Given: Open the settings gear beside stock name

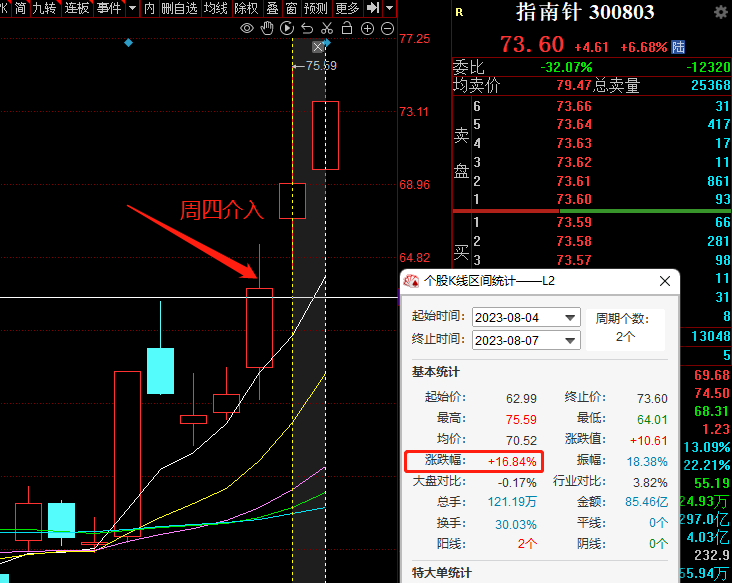Looking at the screenshot, I should 720,13.
